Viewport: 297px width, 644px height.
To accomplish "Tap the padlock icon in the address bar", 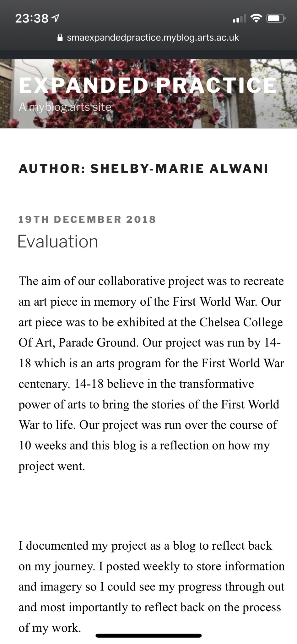I will [60, 38].
